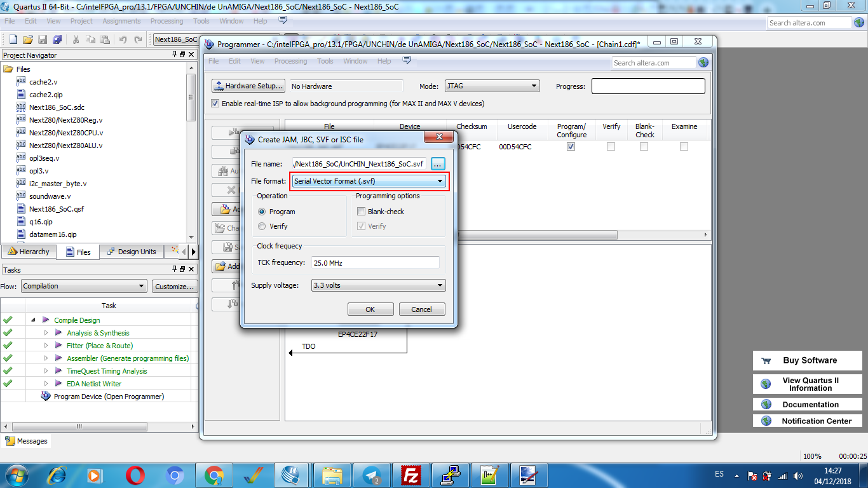Click the Customize button in Tasks
Viewport: 868px width, 488px height.
[x=175, y=287]
